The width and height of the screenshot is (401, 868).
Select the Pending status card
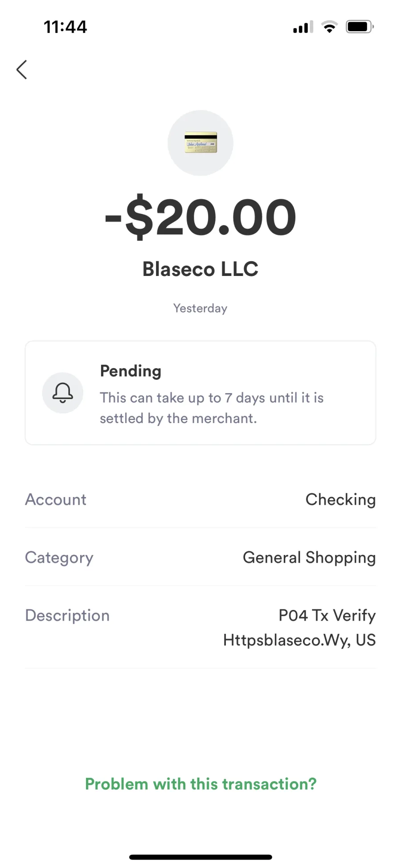[x=200, y=393]
